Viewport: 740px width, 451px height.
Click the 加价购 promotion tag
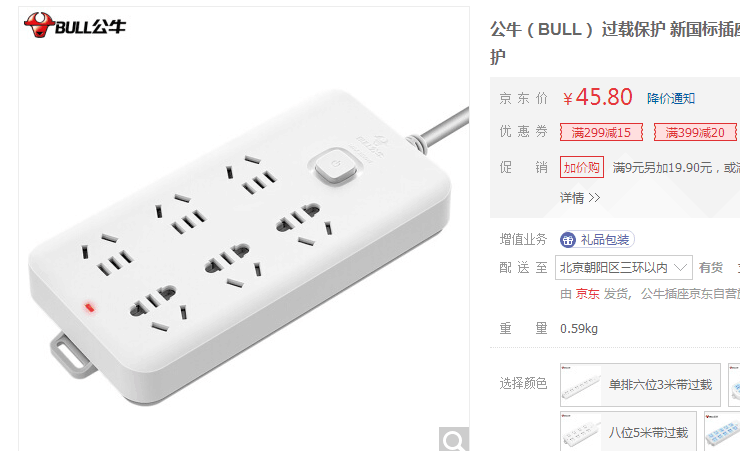581,167
